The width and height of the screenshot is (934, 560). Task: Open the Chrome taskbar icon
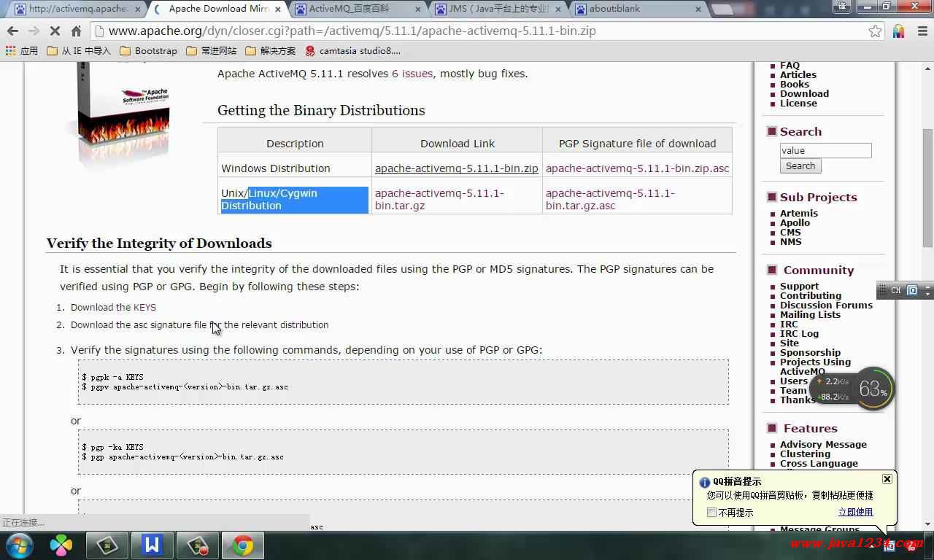[x=242, y=545]
